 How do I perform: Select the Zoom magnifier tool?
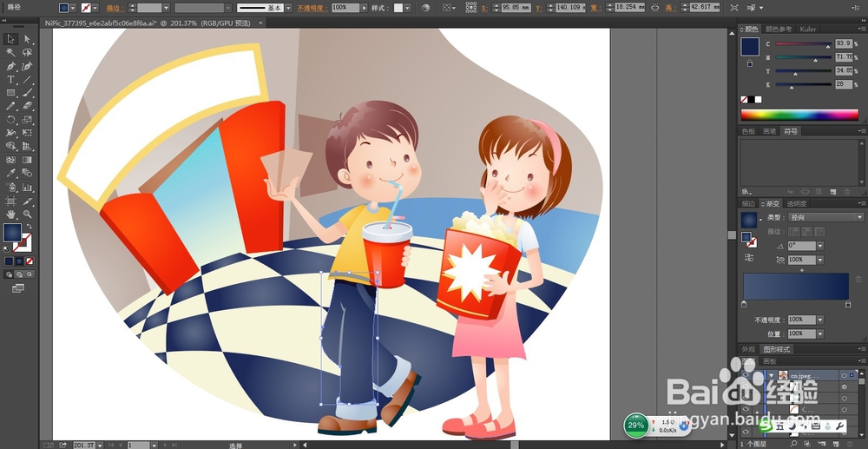click(x=27, y=214)
